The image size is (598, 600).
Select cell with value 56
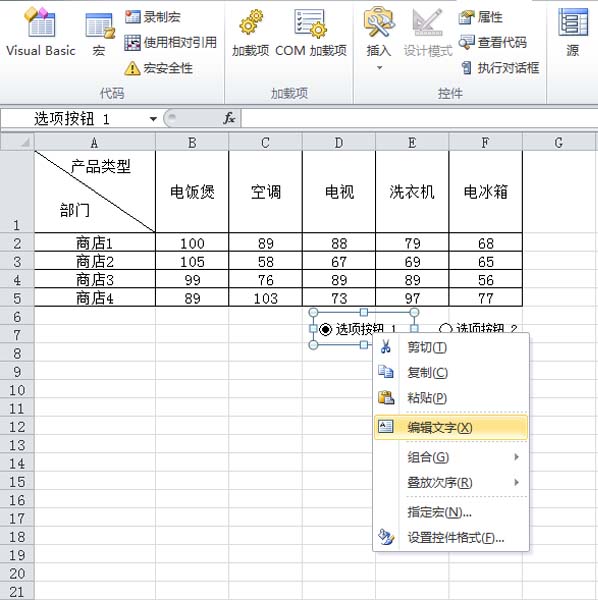click(x=486, y=279)
